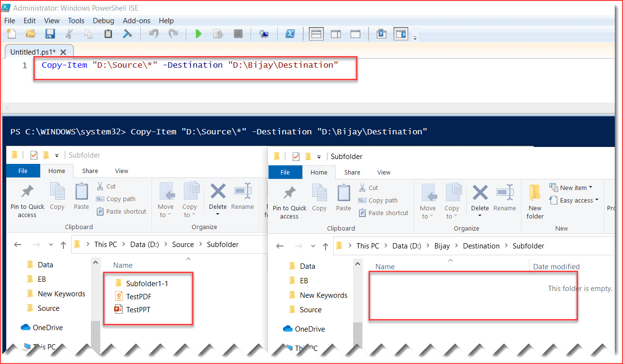The width and height of the screenshot is (623, 364).
Task: Run the script with the green play button
Action: (198, 33)
